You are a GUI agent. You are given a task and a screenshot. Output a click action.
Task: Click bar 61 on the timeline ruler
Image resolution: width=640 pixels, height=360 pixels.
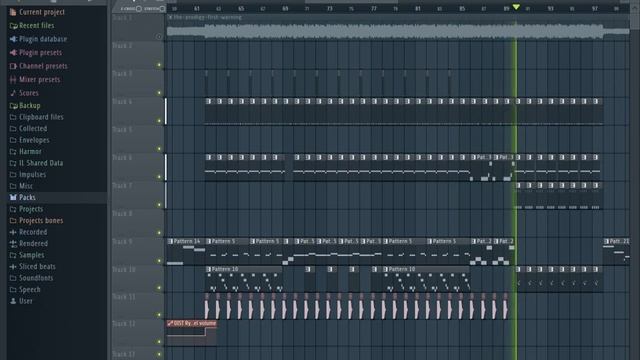coord(197,9)
